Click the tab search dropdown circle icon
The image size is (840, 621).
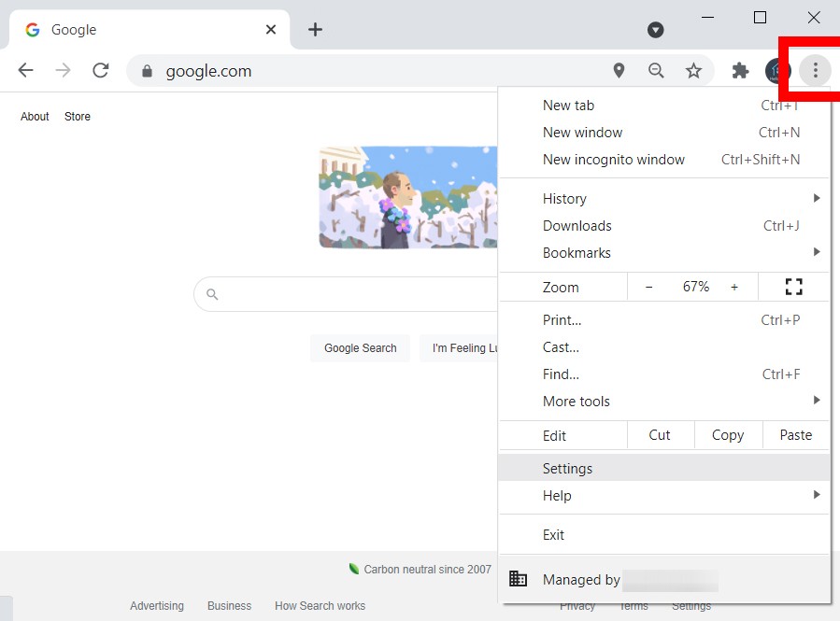[x=655, y=30]
